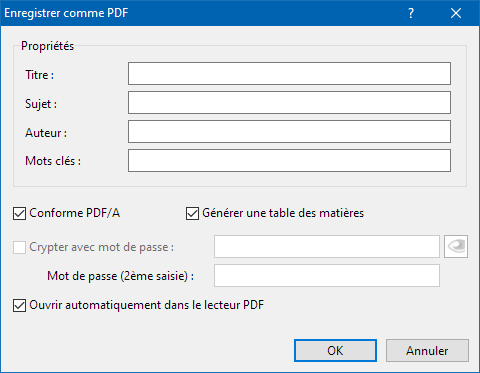Select the Mot de passe 2ème saisie field
Image resolution: width=480 pixels, height=373 pixels.
coord(327,276)
